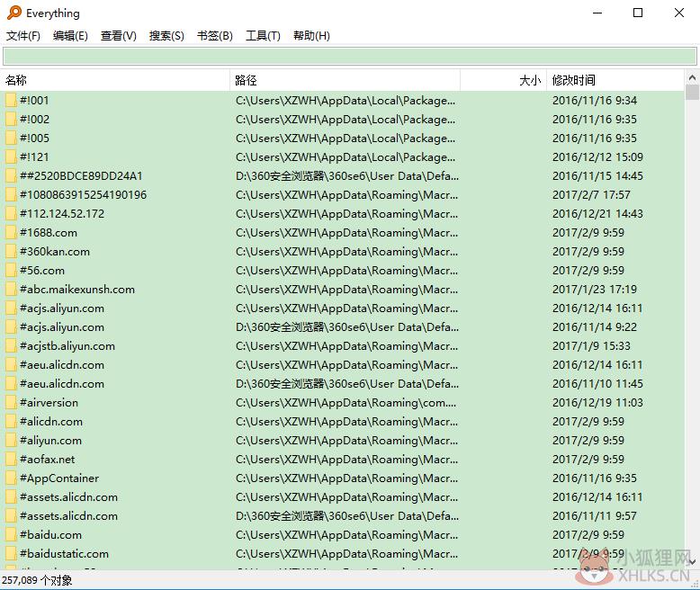Click folder icon of #!005
Screen dimensions: 700x590
click(11, 138)
